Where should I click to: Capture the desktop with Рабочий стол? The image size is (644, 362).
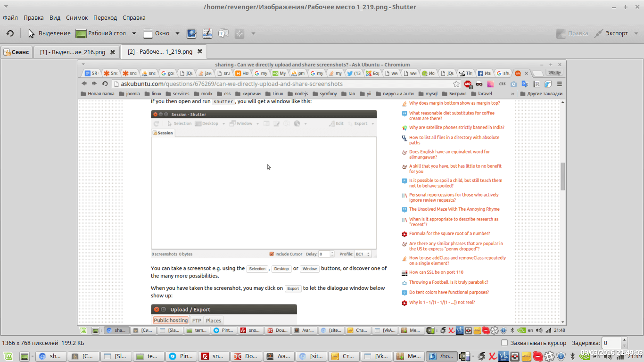point(101,33)
